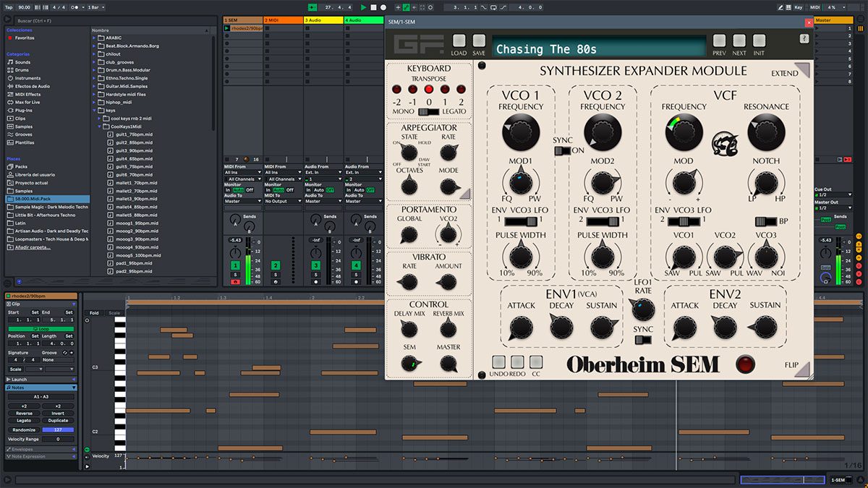Click the Duplicate button in Notes panel

[x=58, y=420]
